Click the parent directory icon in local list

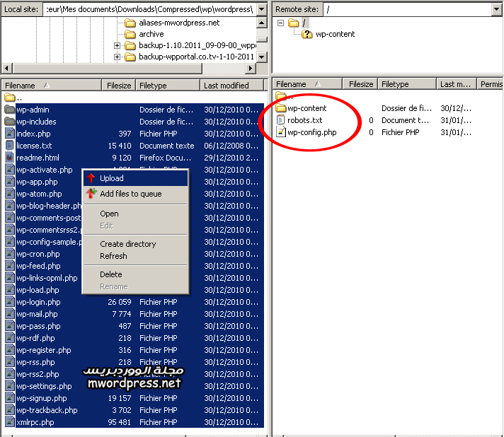pos(10,97)
